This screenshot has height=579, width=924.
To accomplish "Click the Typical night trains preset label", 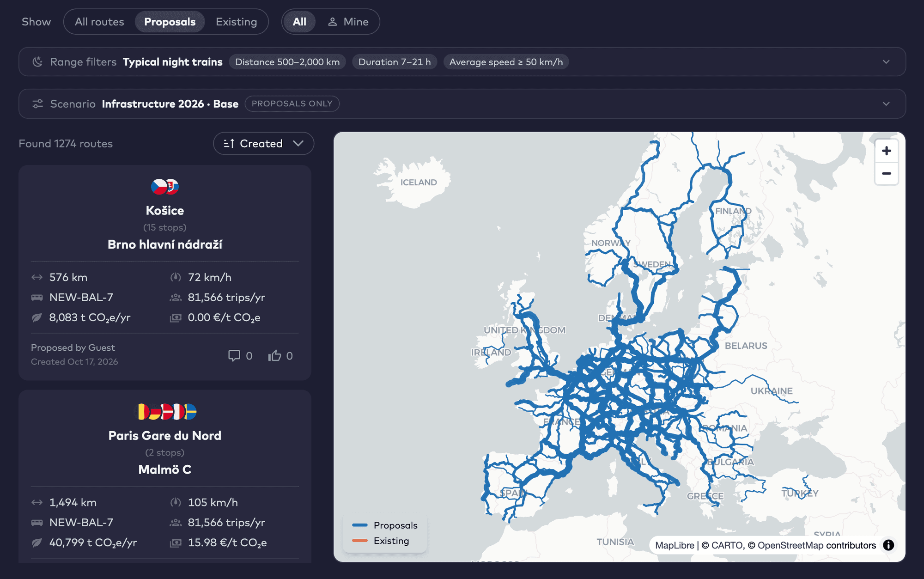I will 173,62.
